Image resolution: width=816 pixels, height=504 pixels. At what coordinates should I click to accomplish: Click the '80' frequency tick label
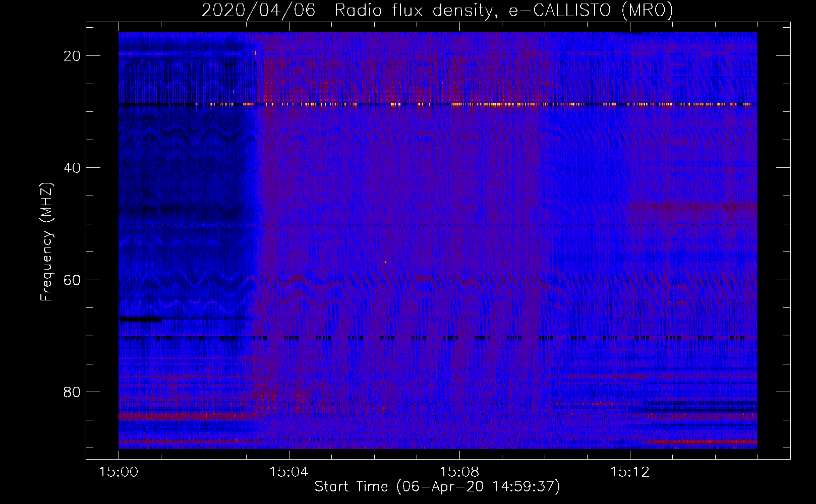(x=72, y=392)
